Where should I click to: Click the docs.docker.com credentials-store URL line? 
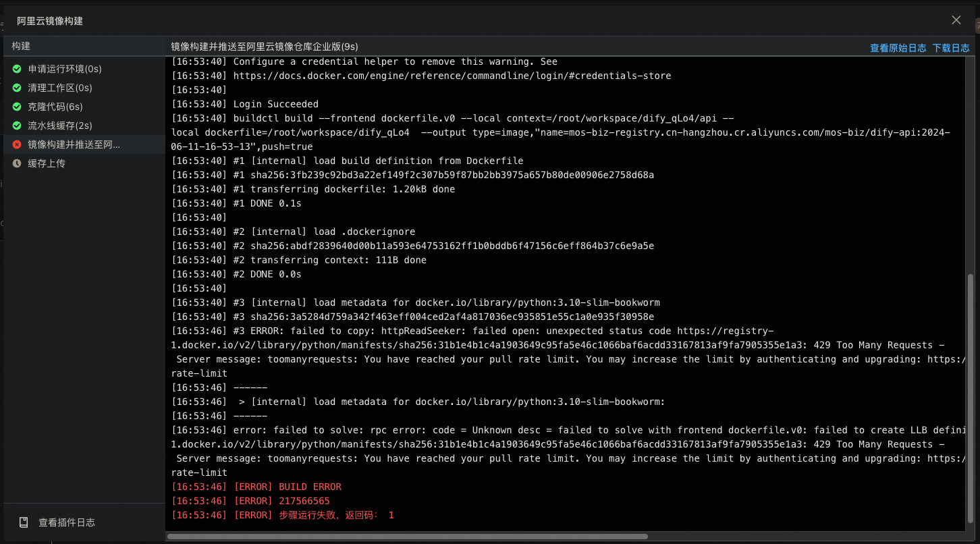tap(421, 76)
